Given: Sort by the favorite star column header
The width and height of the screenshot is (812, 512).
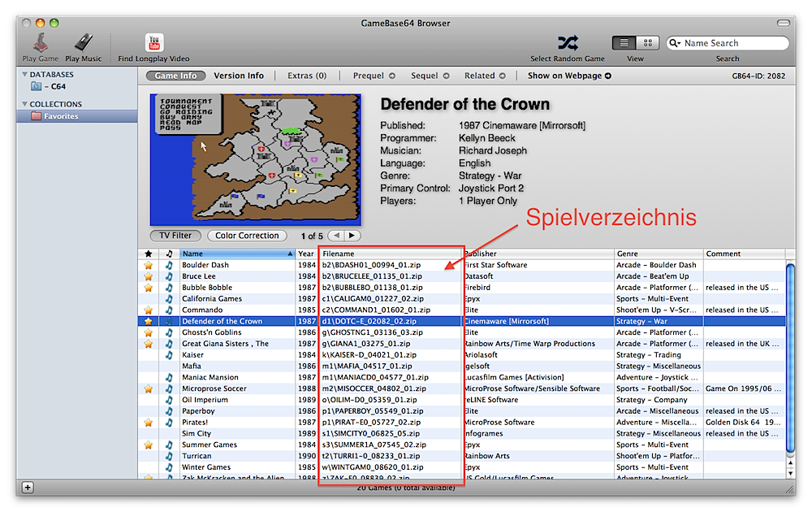Looking at the screenshot, I should tap(149, 254).
